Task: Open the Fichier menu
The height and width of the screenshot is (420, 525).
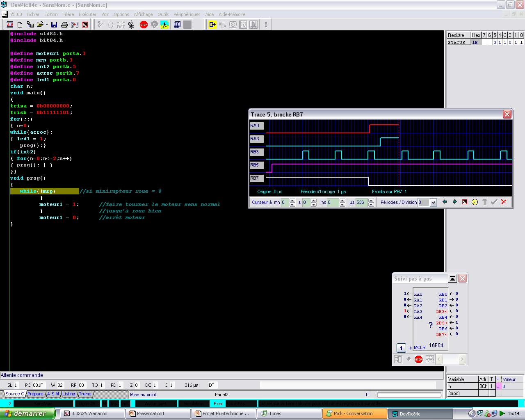Action: [x=33, y=14]
